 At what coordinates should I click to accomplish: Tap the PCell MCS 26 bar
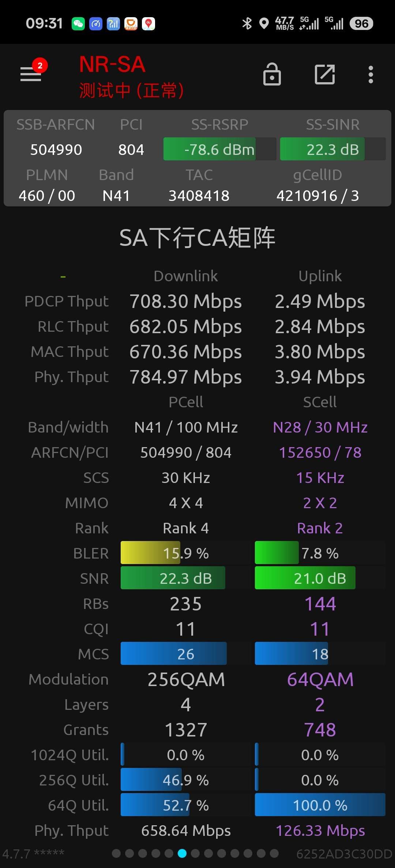186,654
